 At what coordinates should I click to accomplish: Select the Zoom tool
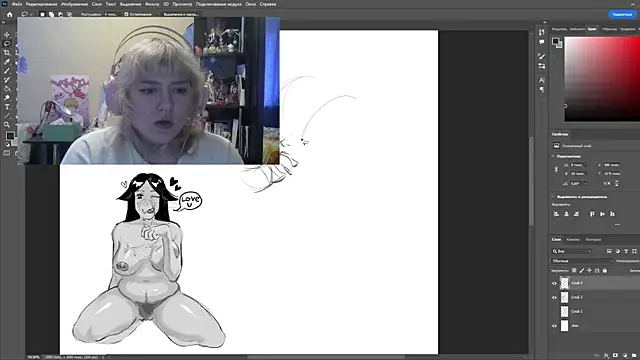tap(7, 124)
